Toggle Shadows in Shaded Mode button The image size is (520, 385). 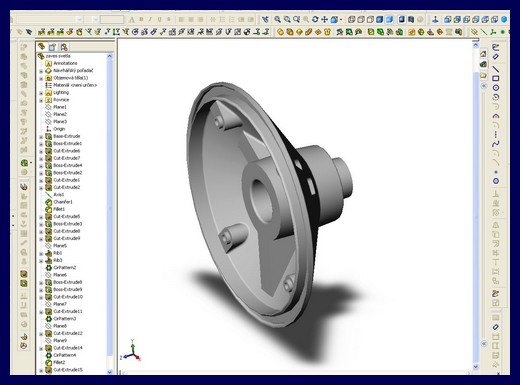(402, 20)
